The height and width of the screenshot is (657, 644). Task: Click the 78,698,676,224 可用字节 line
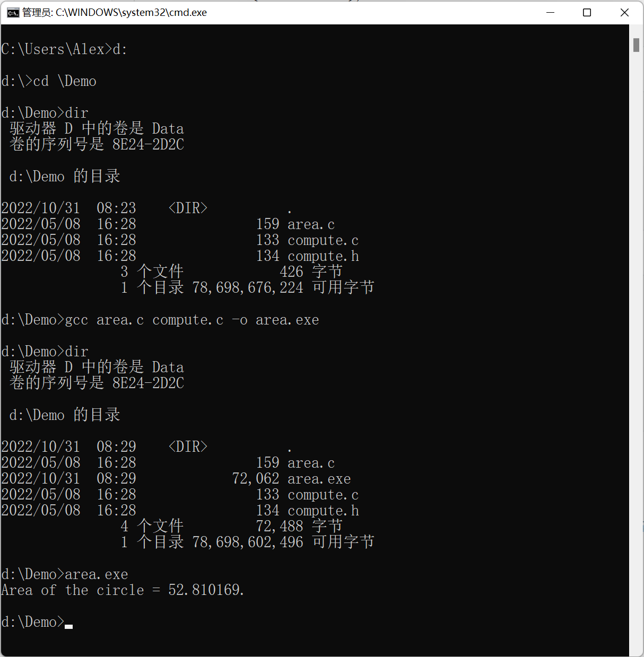(x=247, y=288)
